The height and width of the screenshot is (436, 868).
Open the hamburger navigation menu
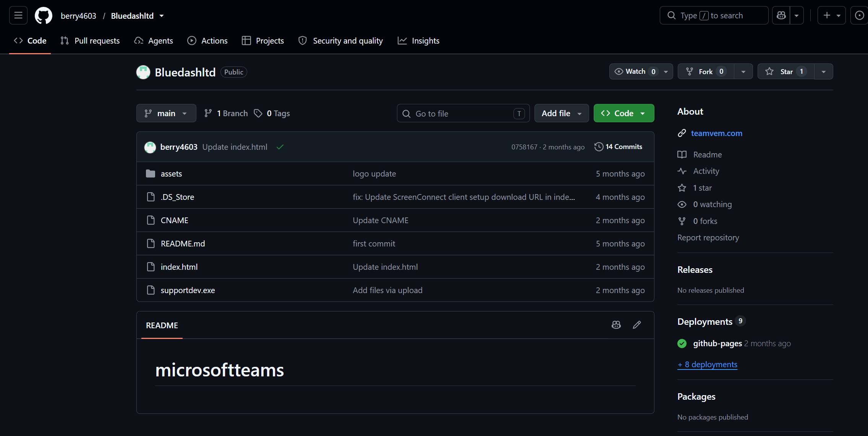(18, 16)
